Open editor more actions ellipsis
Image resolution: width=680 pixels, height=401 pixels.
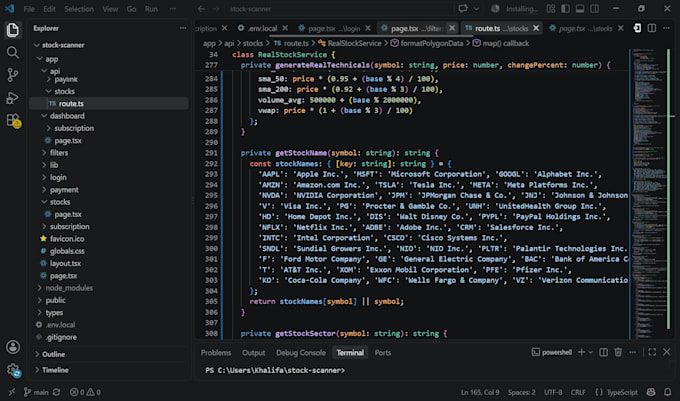pyautogui.click(x=666, y=28)
